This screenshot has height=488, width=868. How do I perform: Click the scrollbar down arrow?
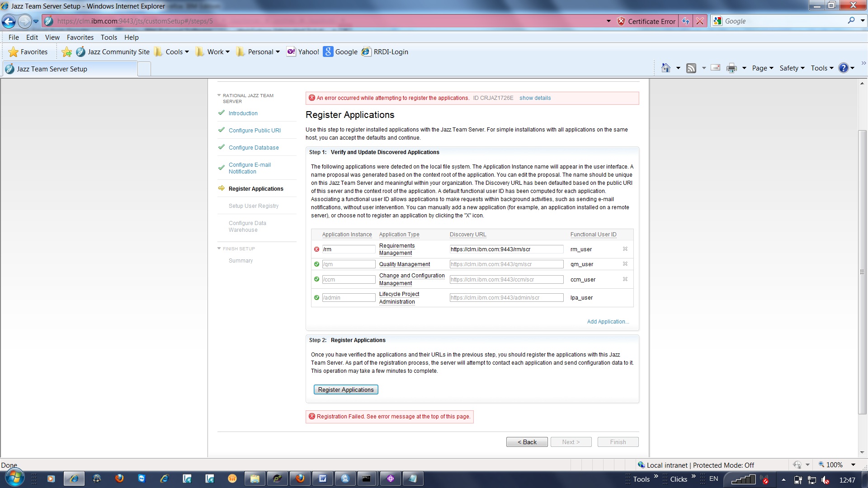pos(862,452)
